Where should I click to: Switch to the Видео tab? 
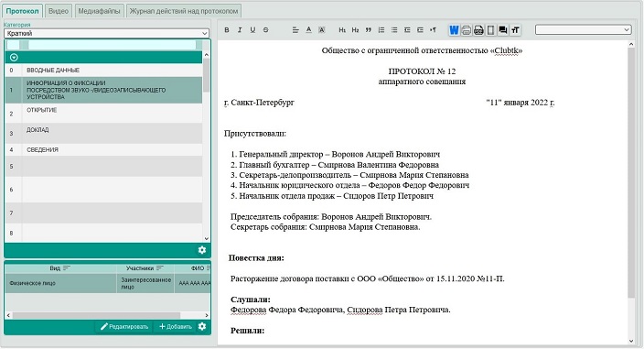coord(59,11)
